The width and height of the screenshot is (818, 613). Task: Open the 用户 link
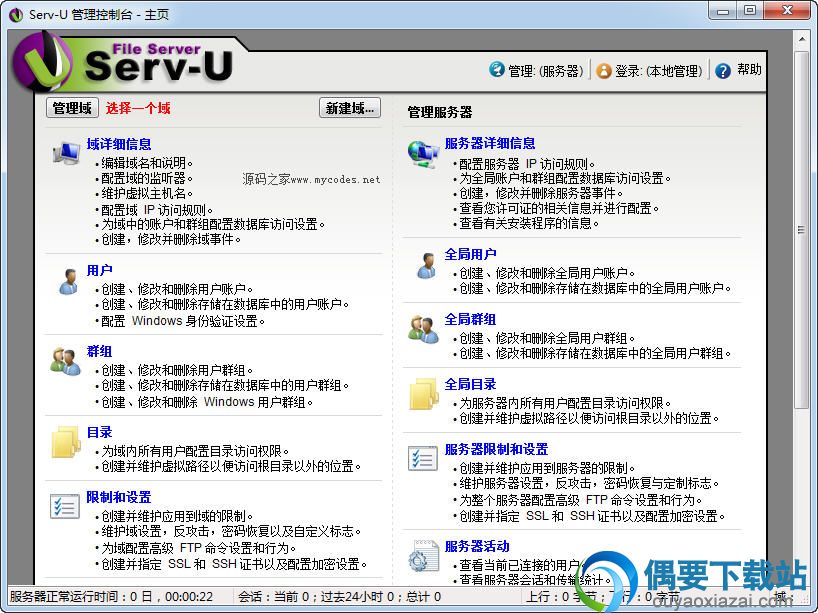click(100, 270)
